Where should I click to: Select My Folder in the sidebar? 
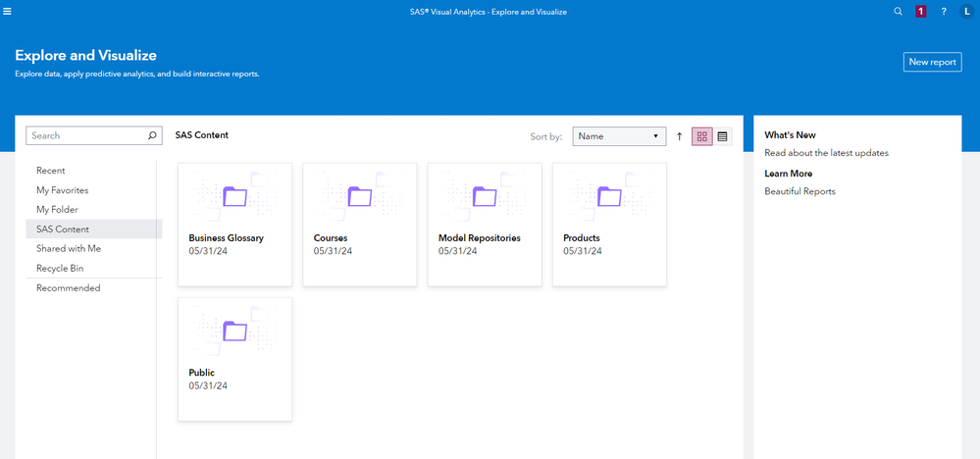[94, 210]
